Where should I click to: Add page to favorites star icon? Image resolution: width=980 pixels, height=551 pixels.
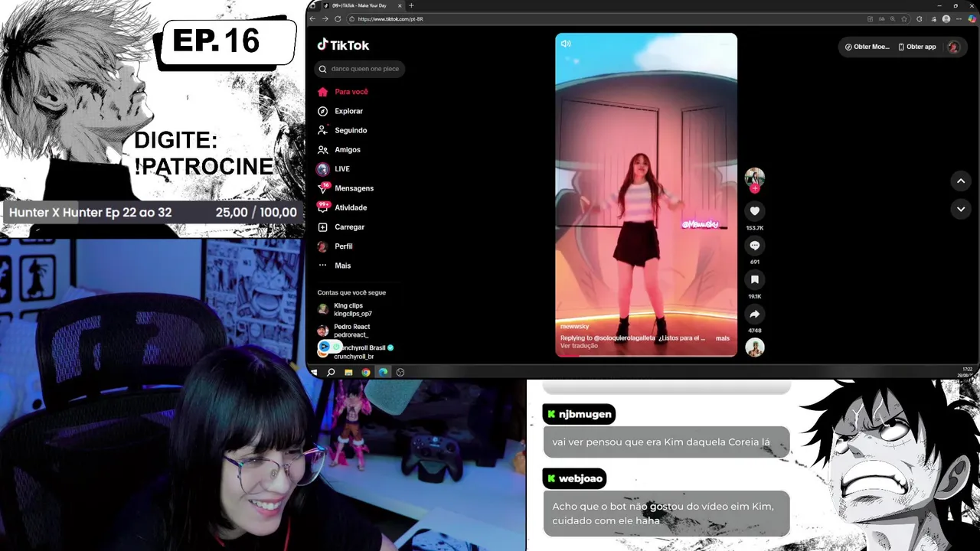pos(905,18)
